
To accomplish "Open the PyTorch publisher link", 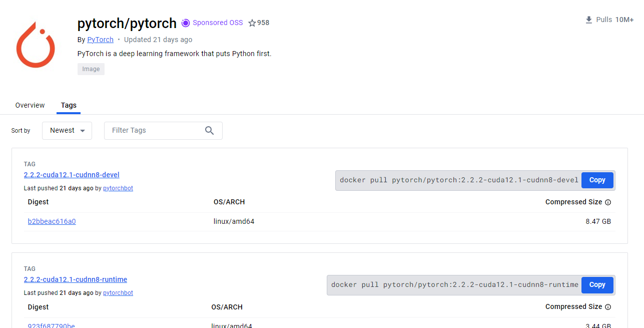I will [100, 40].
